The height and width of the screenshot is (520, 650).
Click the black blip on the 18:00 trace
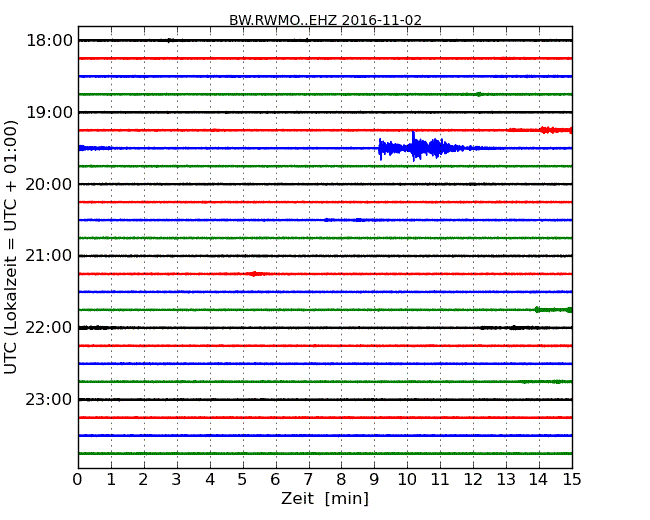coord(169,40)
